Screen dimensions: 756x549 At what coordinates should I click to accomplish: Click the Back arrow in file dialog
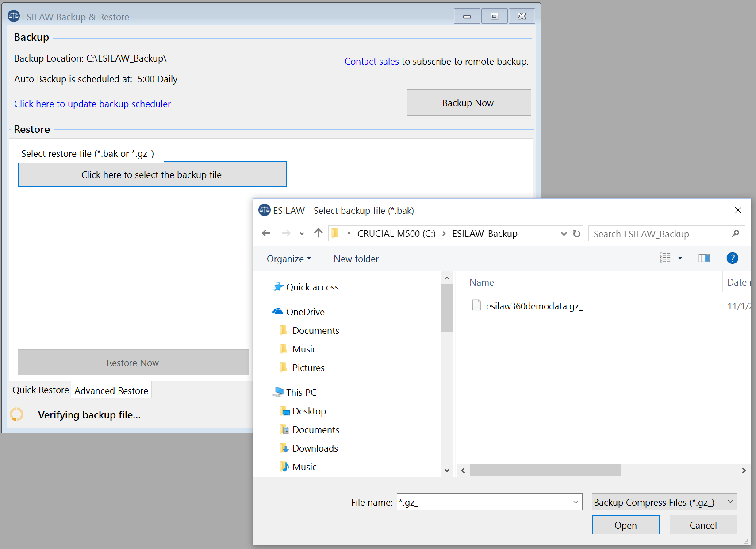pyautogui.click(x=266, y=233)
